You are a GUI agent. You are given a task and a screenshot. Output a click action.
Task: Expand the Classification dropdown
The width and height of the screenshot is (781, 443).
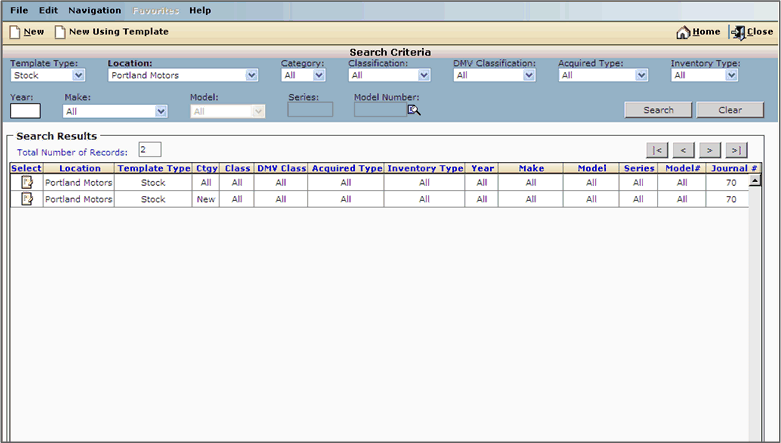[389, 75]
